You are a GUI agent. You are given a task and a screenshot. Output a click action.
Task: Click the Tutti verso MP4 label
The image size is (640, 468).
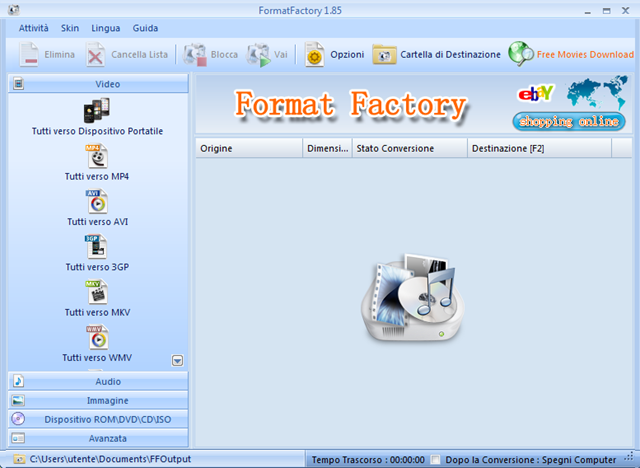pos(97,176)
